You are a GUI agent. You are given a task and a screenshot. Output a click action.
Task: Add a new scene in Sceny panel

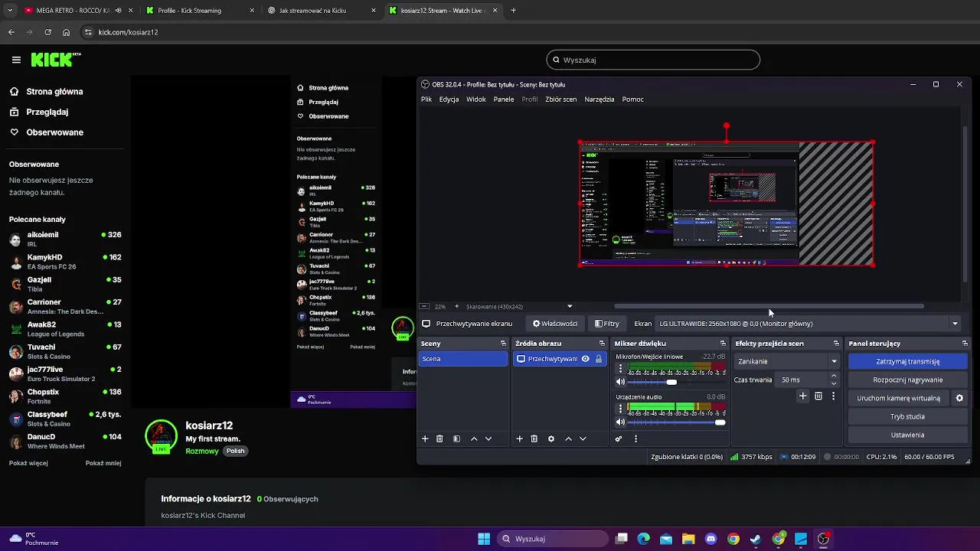pos(425,439)
